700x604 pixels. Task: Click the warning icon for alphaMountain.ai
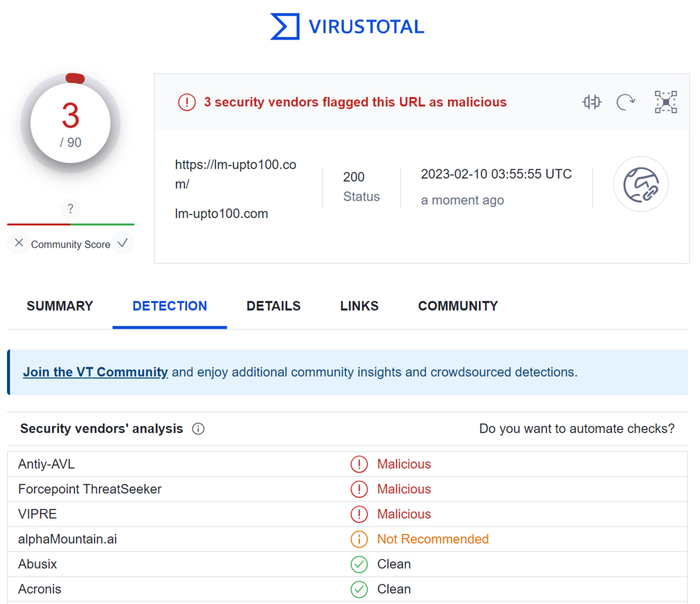(x=359, y=539)
